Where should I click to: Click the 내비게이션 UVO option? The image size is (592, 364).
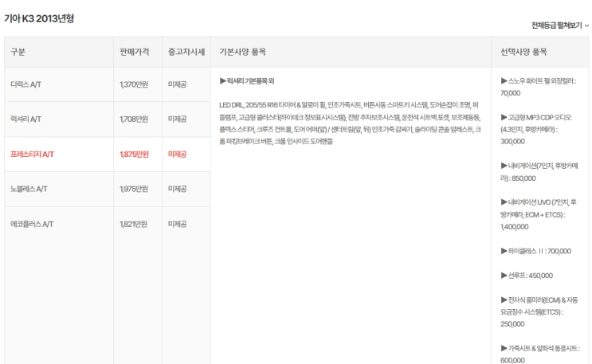tap(539, 214)
